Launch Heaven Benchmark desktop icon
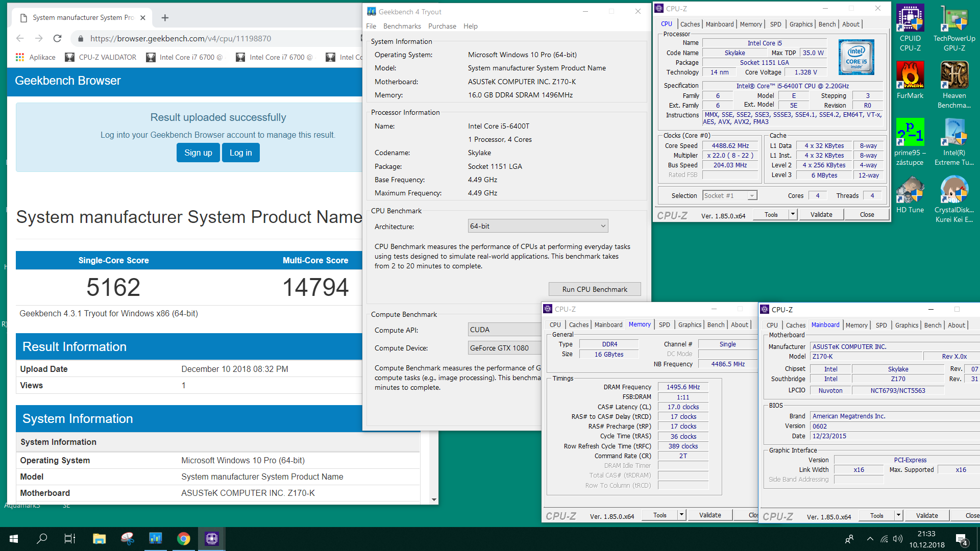This screenshot has height=551, width=980. pos(954,85)
